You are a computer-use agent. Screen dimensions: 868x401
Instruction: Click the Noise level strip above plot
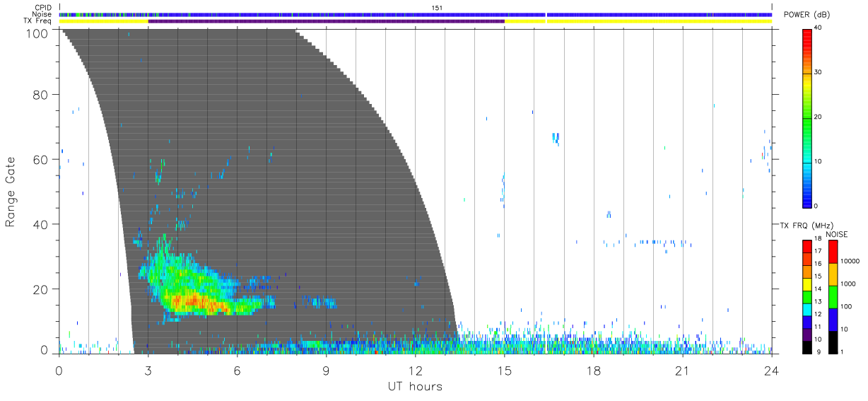[x=415, y=14]
